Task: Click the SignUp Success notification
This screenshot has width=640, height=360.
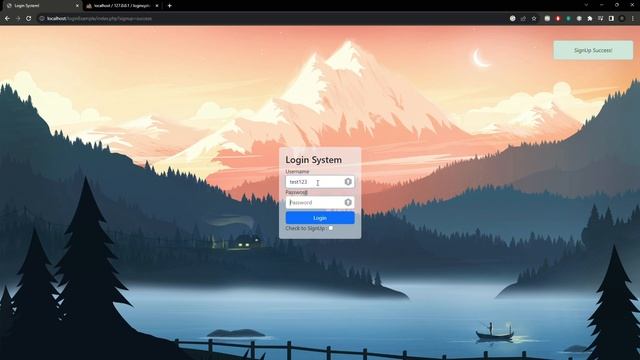Action: (593, 50)
